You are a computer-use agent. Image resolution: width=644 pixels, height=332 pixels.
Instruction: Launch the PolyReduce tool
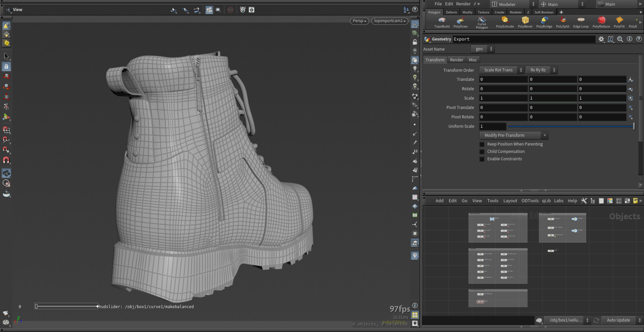(601, 23)
